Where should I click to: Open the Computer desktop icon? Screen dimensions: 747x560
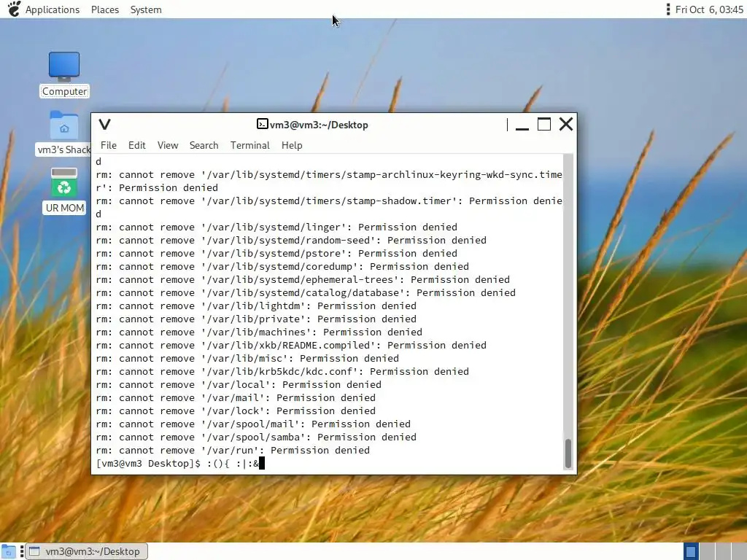pyautogui.click(x=64, y=66)
